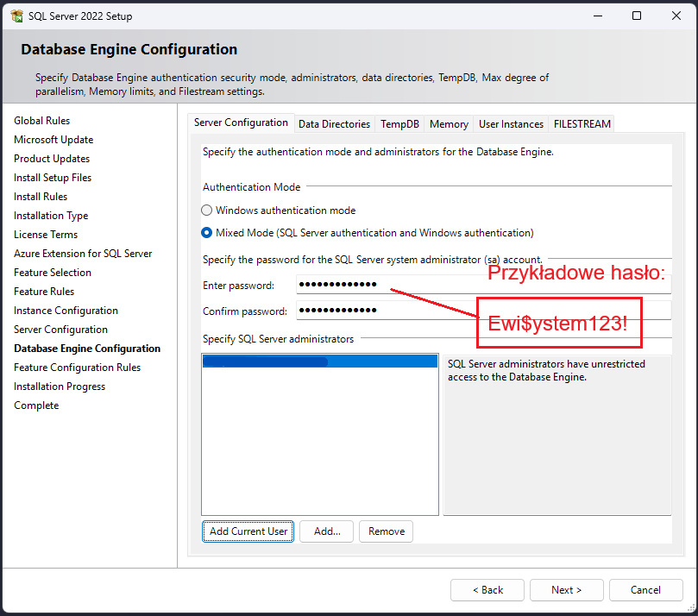
Task: Switch to the Memory tab
Action: click(x=449, y=124)
